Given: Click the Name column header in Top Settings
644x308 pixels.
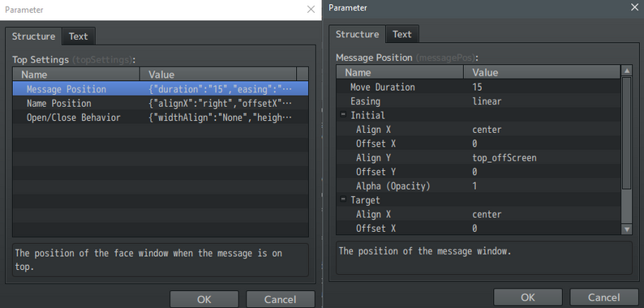Looking at the screenshot, I should pos(76,75).
